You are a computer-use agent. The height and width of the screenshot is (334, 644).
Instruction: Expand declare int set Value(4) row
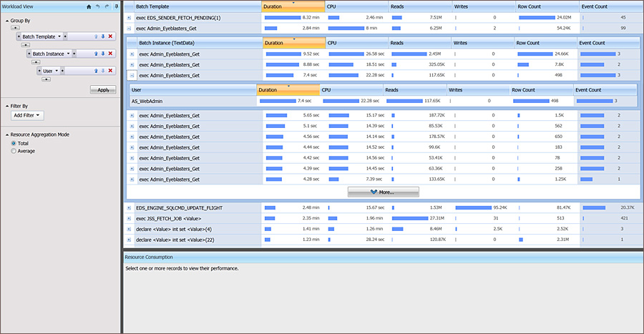(x=129, y=230)
